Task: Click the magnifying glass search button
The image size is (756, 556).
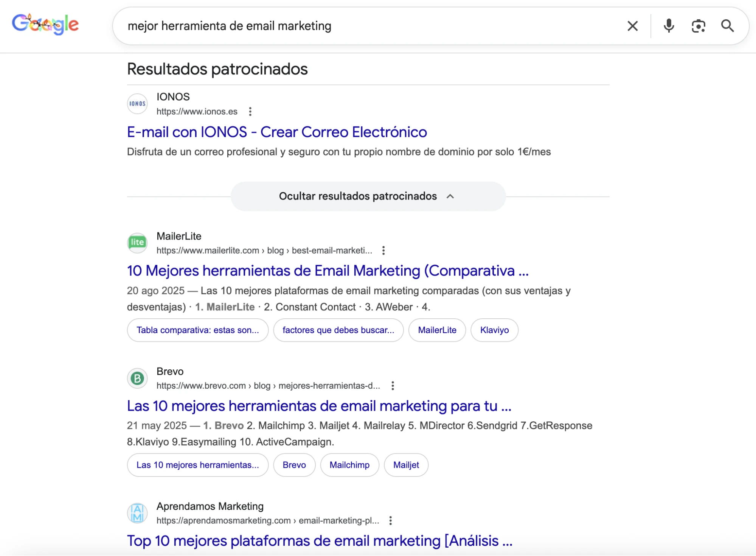Action: 727,26
